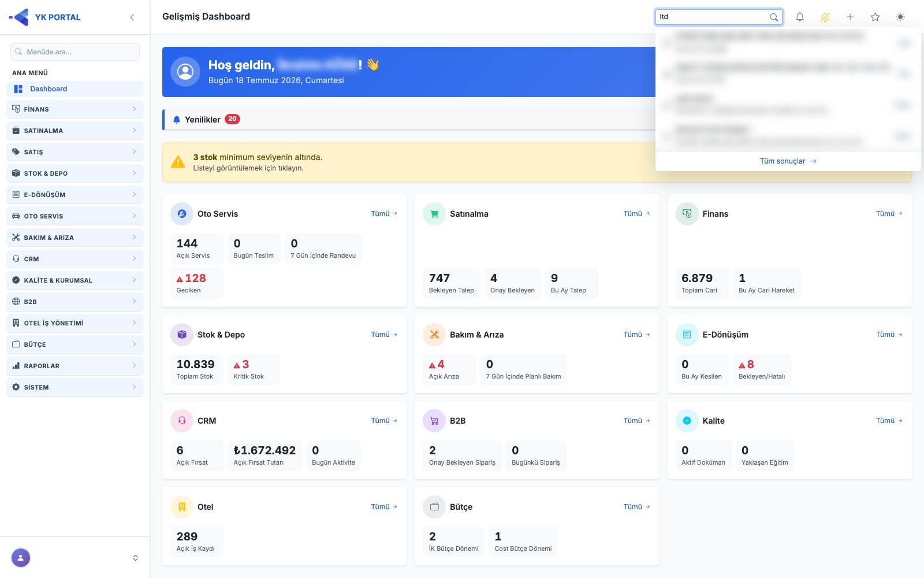Image resolution: width=924 pixels, height=578 pixels.
Task: Open OTEL İŞ YÖNETİMİ menu item
Action: pyautogui.click(x=75, y=323)
